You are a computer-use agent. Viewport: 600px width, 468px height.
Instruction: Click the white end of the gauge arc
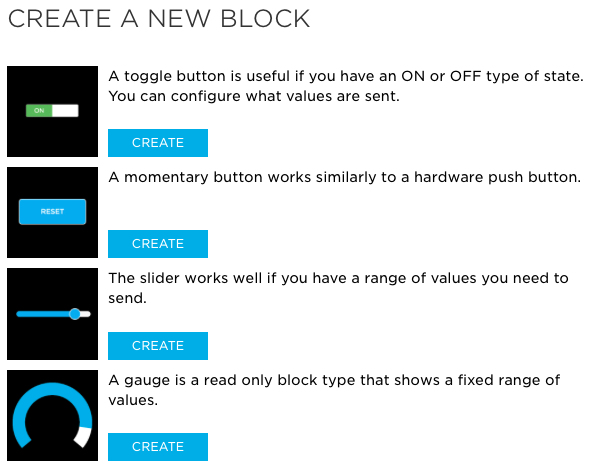[x=83, y=437]
